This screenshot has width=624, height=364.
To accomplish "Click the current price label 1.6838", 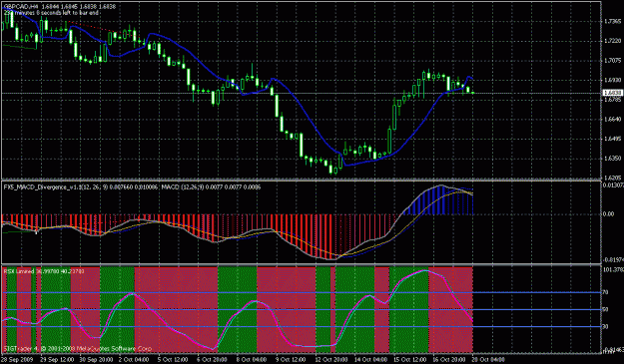I will [x=613, y=93].
